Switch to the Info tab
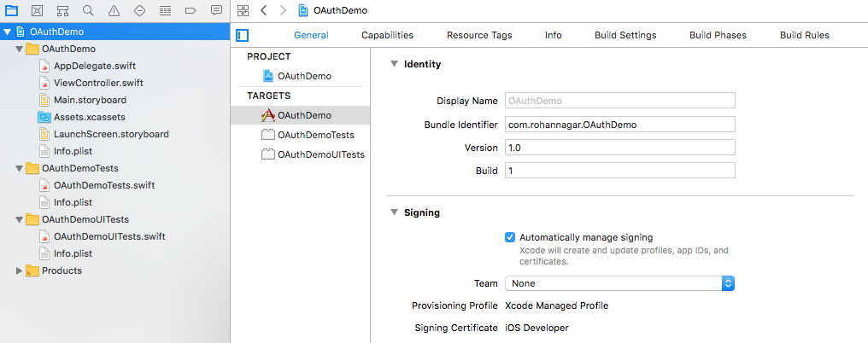This screenshot has height=343, width=868. pos(553,35)
